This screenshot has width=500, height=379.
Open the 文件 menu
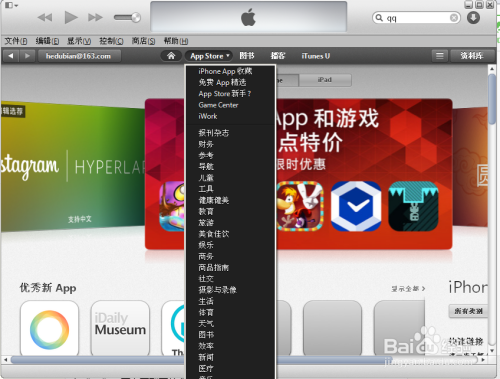point(16,41)
